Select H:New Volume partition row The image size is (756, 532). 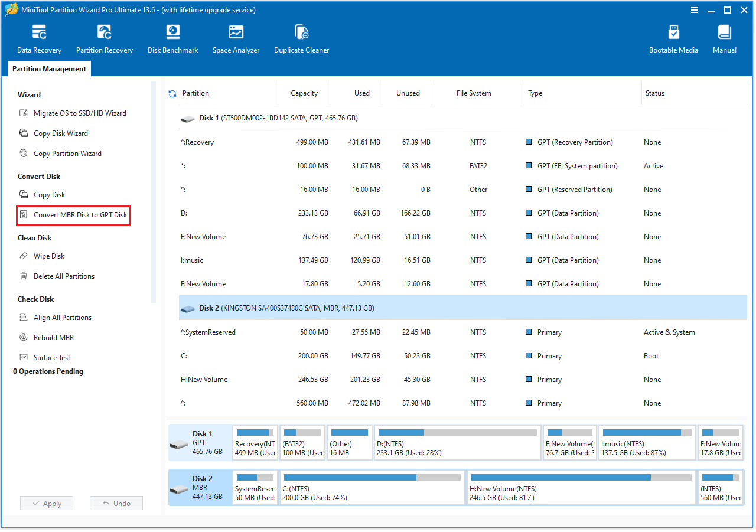462,380
